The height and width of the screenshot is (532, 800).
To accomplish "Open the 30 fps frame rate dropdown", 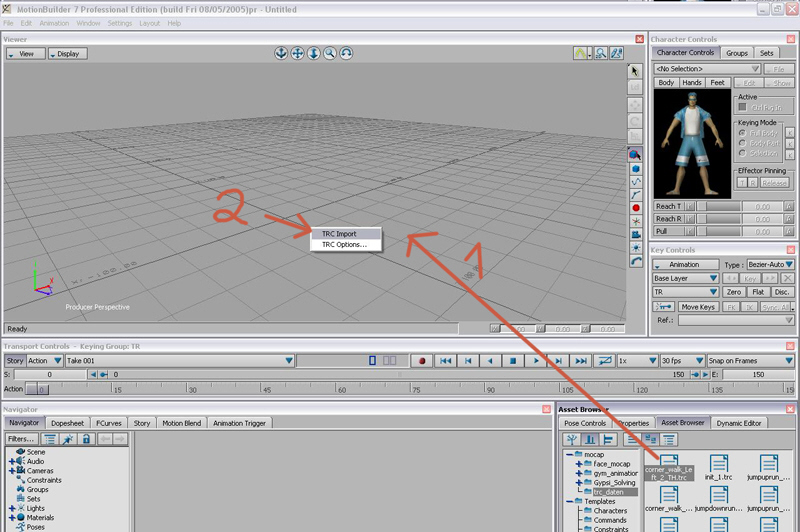I will (x=680, y=360).
